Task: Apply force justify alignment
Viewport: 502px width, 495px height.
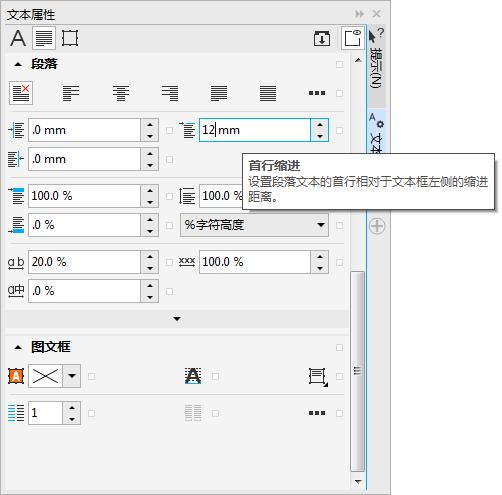Action: (268, 93)
